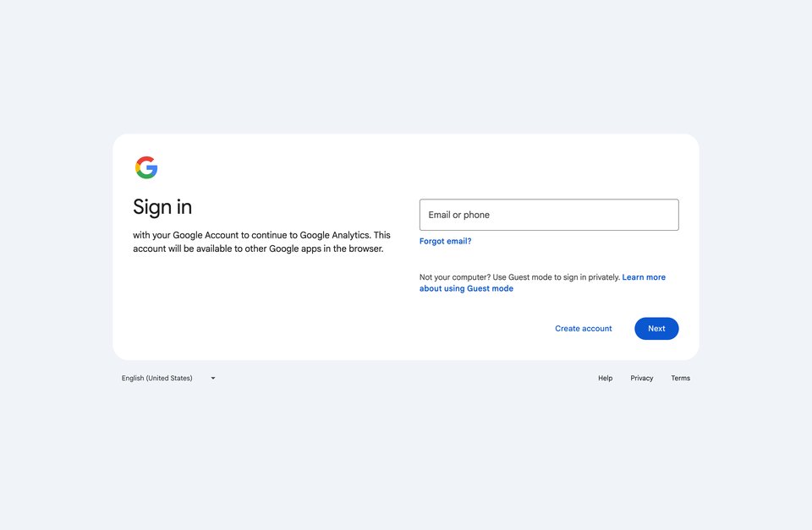Click the blue Next button
812x530 pixels.
[656, 329]
